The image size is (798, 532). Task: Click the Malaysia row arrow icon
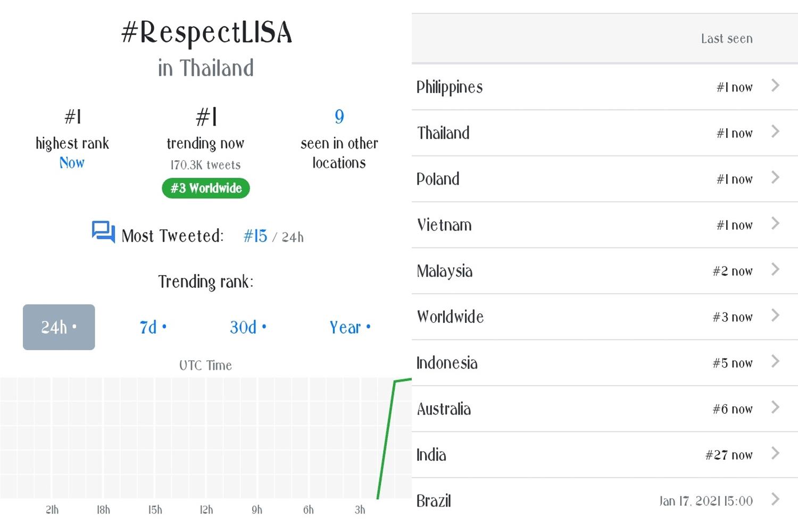click(775, 270)
